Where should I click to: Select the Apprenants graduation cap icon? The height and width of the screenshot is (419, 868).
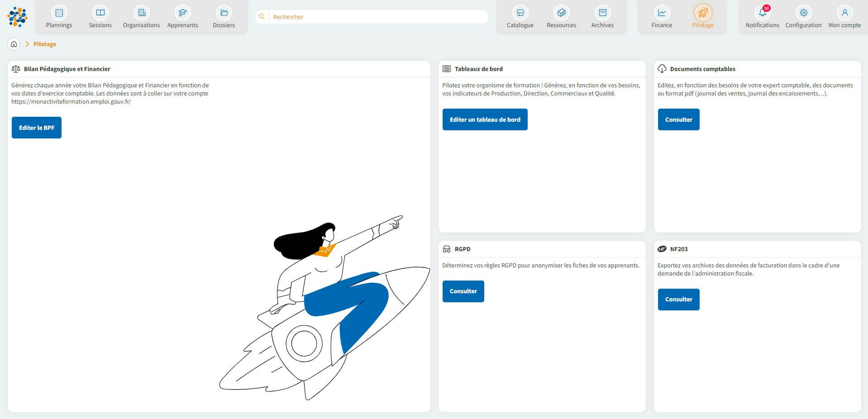point(182,13)
